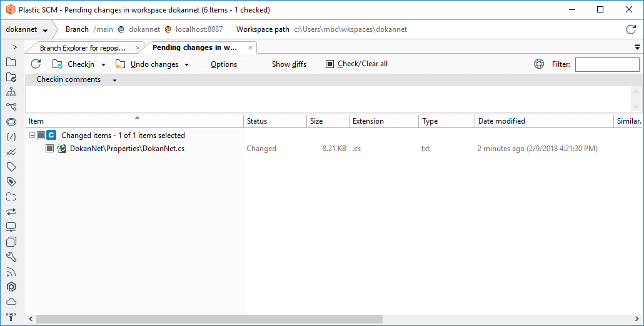
Task: Open the dashed folder icon in sidebar
Action: coord(11,197)
